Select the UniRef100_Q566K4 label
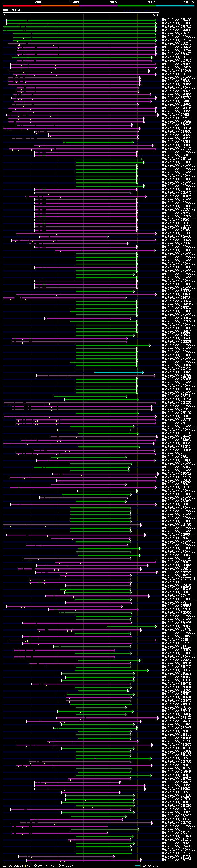The width and height of the screenshot is (197, 868). [x=177, y=335]
